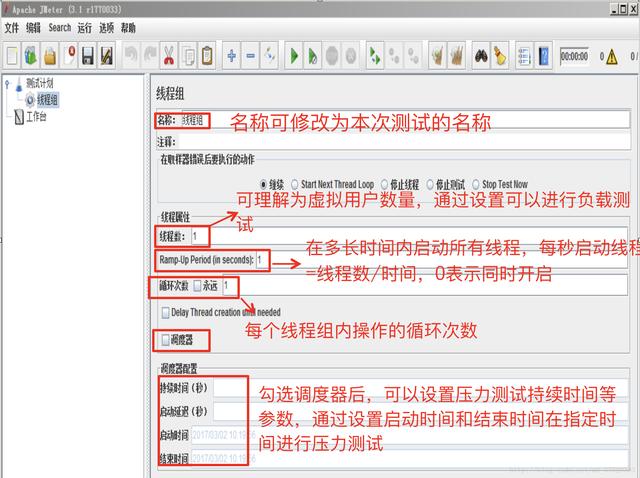Image resolution: width=640 pixels, height=478 pixels.
Task: Click Remote Start All icon
Action: point(375,56)
